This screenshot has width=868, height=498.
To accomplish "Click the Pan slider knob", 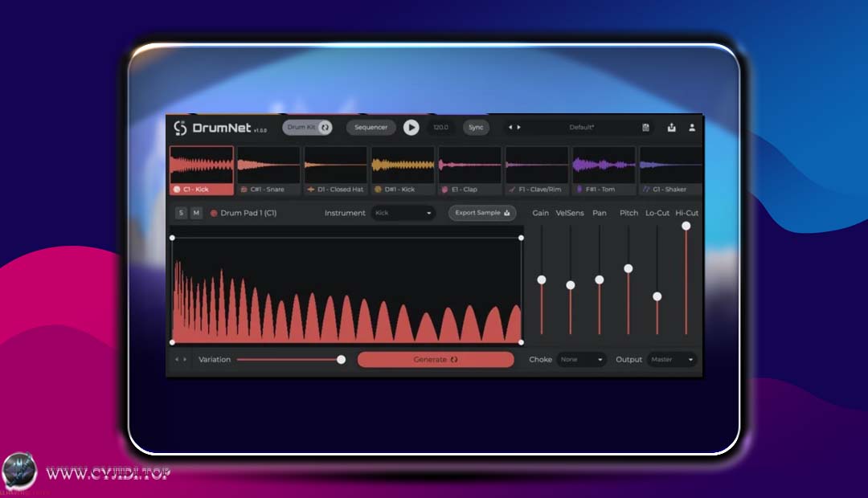I will [599, 280].
